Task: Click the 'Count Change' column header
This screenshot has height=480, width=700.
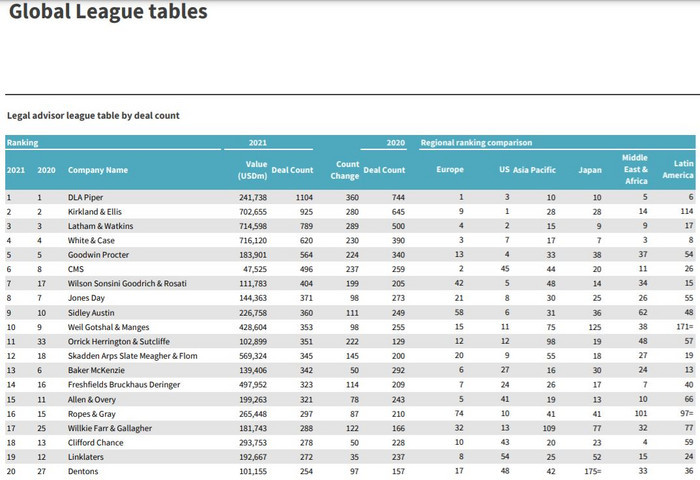Action: point(345,170)
